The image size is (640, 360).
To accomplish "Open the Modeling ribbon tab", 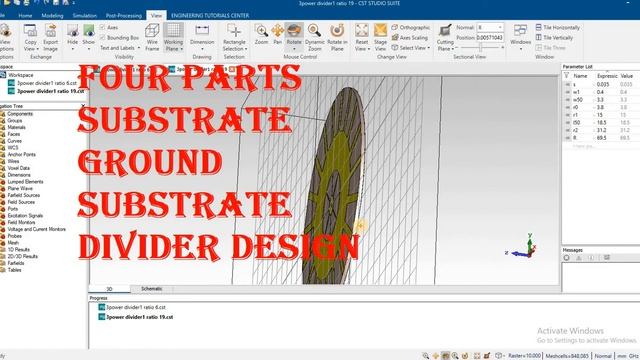I will pos(52,16).
